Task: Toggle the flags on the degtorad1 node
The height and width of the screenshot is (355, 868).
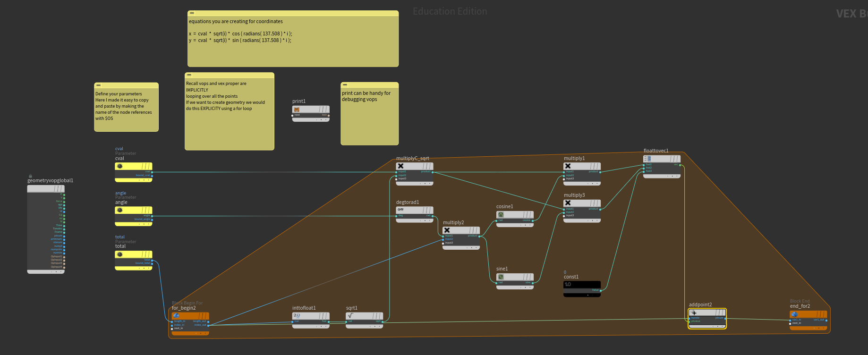Action: 427,210
